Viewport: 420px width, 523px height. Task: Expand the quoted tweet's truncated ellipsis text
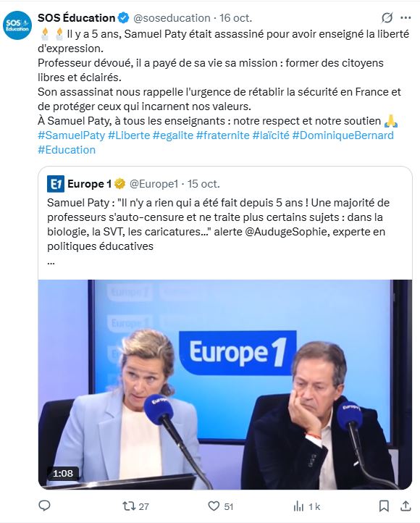coord(51,262)
